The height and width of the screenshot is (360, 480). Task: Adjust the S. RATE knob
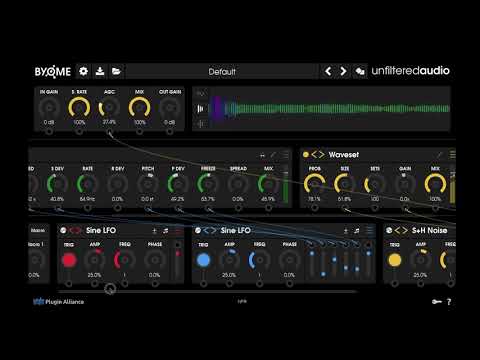79,107
